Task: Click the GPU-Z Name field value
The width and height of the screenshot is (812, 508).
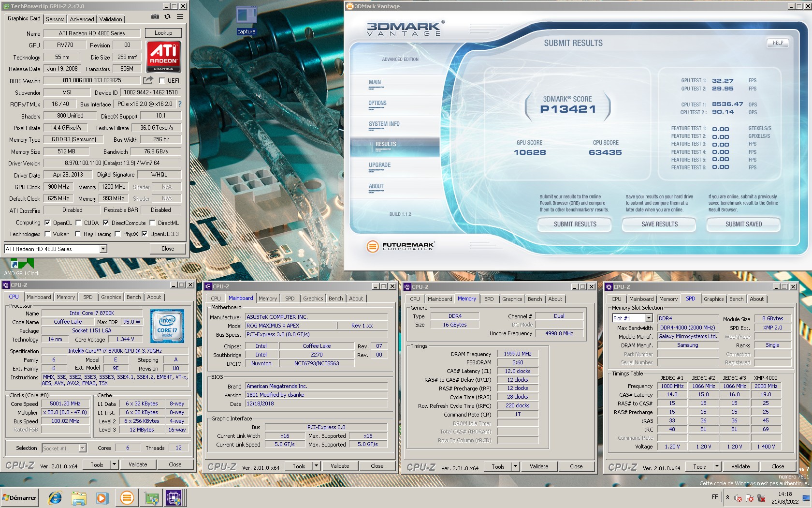Action: tap(92, 33)
